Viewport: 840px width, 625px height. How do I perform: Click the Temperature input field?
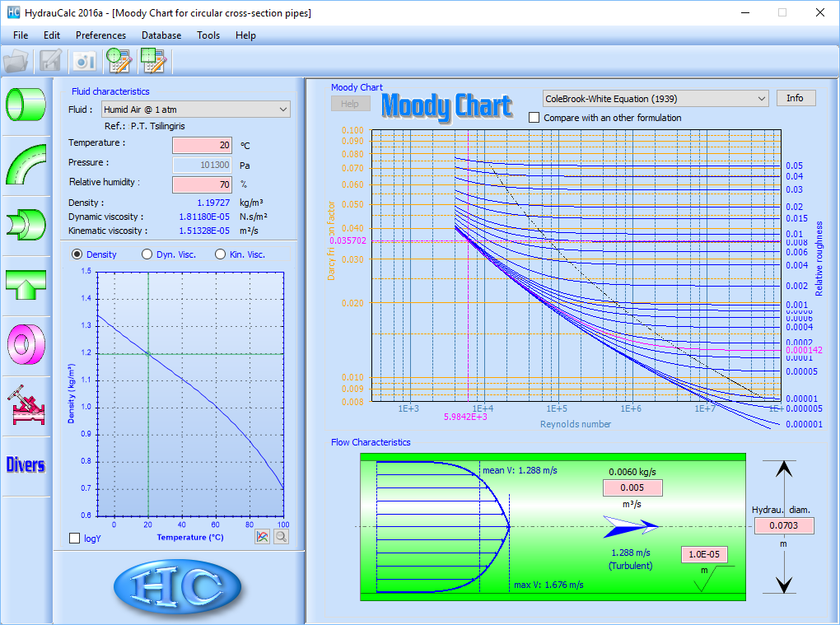point(202,146)
